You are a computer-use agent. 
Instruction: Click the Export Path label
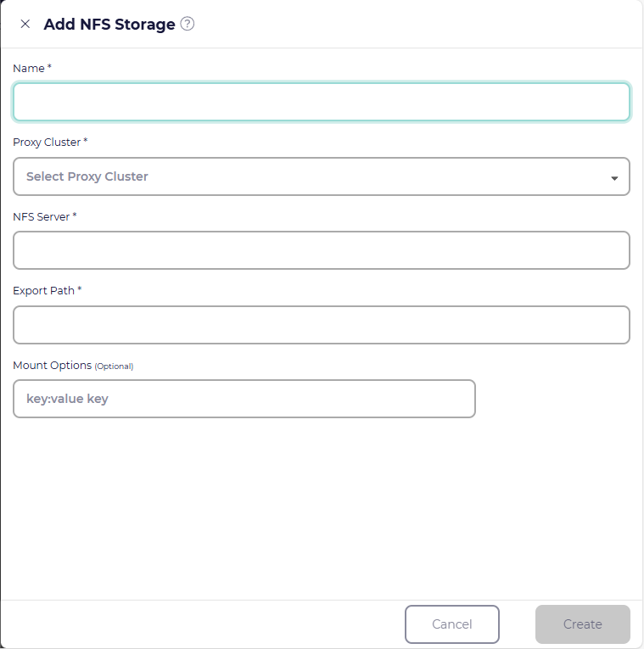(x=43, y=290)
